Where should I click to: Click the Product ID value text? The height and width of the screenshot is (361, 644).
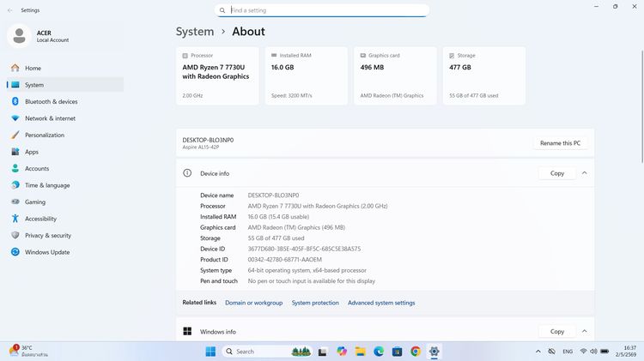(284, 260)
